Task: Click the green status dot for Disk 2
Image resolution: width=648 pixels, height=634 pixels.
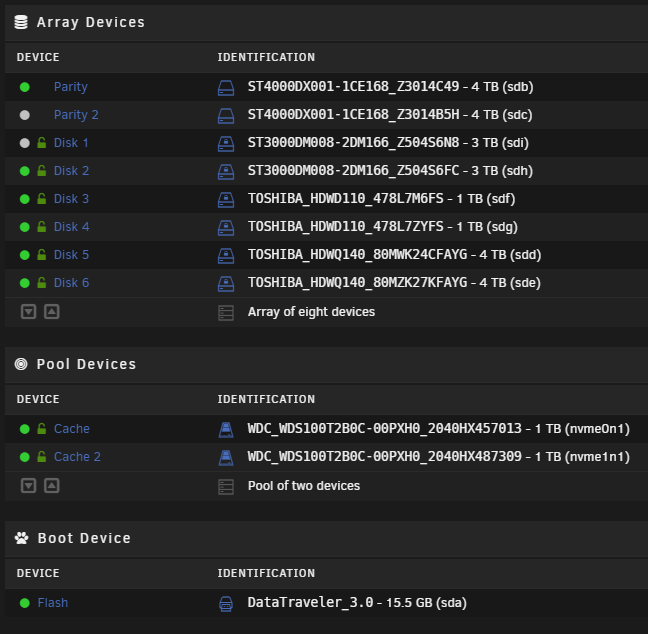Action: click(x=25, y=171)
